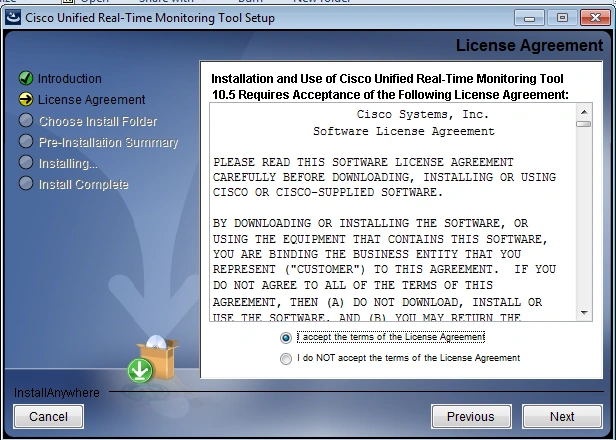Click the grey circle beside Choose Install Folder
This screenshot has width=616, height=440.
pos(26,120)
